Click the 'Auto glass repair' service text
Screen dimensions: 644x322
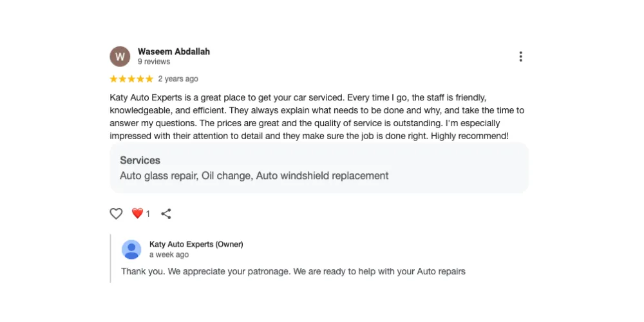pos(158,176)
